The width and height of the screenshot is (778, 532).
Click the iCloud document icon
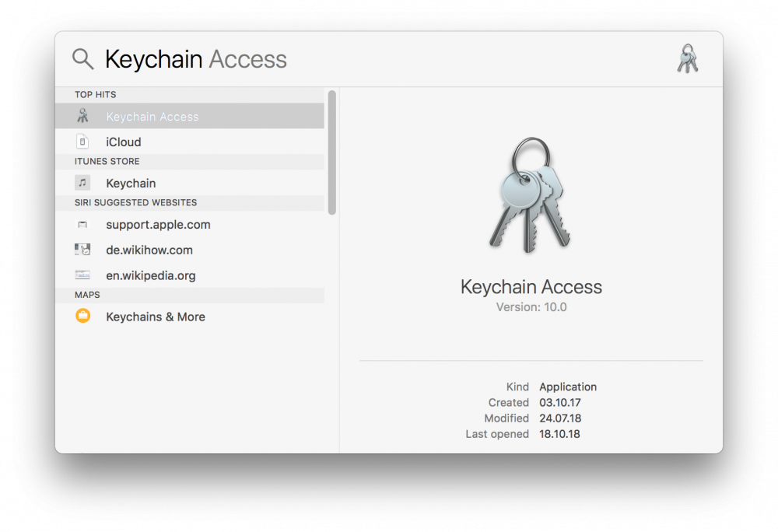[82, 142]
